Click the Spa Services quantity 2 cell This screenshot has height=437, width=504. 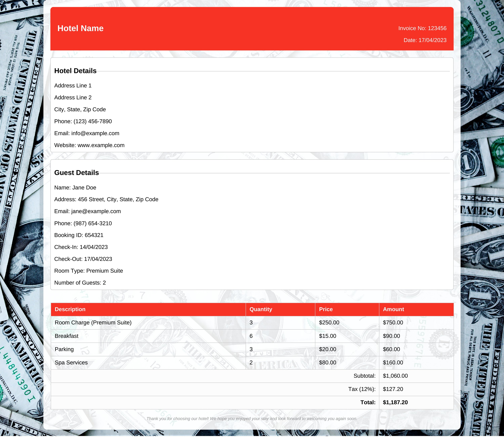(x=280, y=363)
